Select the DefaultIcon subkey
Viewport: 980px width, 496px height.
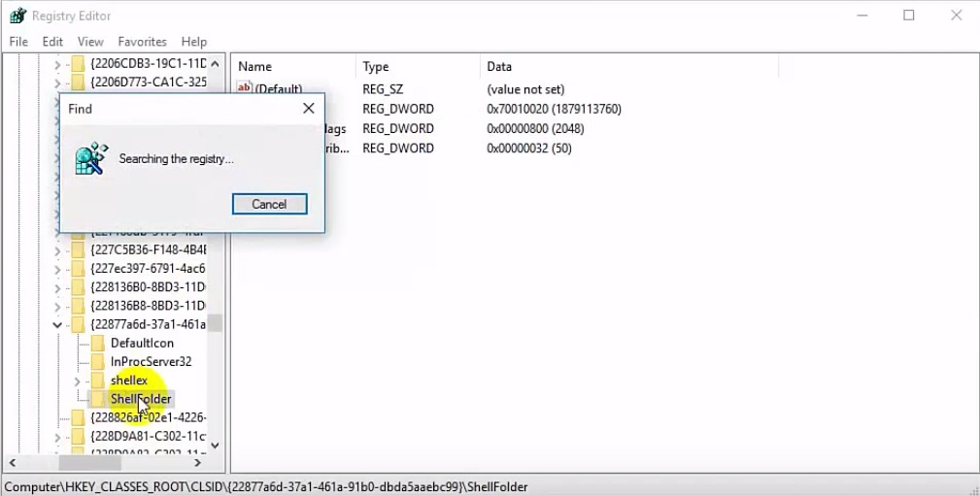[142, 343]
